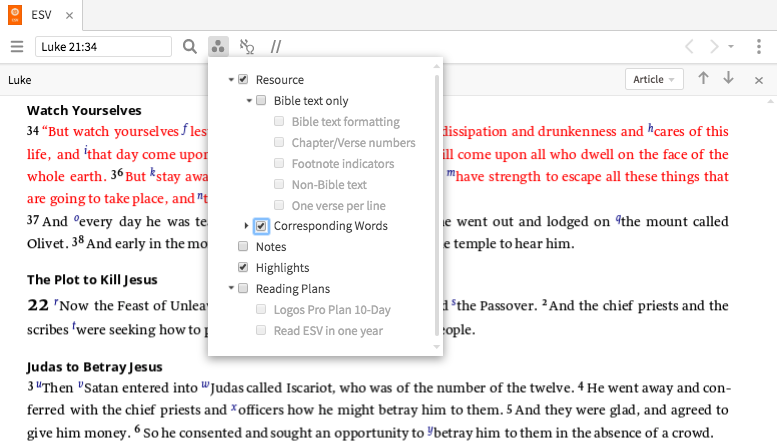Jump to previous article with up arrow
Image resolution: width=777 pixels, height=443 pixels.
703,78
